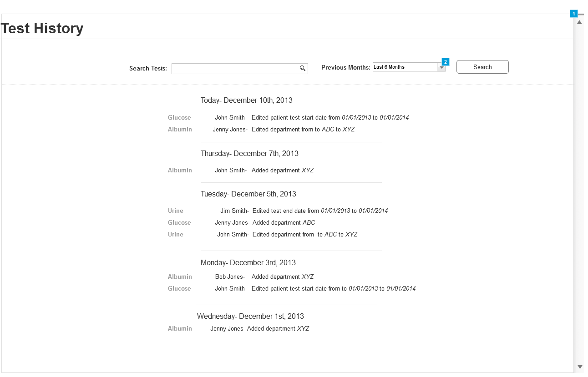
Task: Click the dropdown arrow next to Last 6 Months
Action: [441, 67]
